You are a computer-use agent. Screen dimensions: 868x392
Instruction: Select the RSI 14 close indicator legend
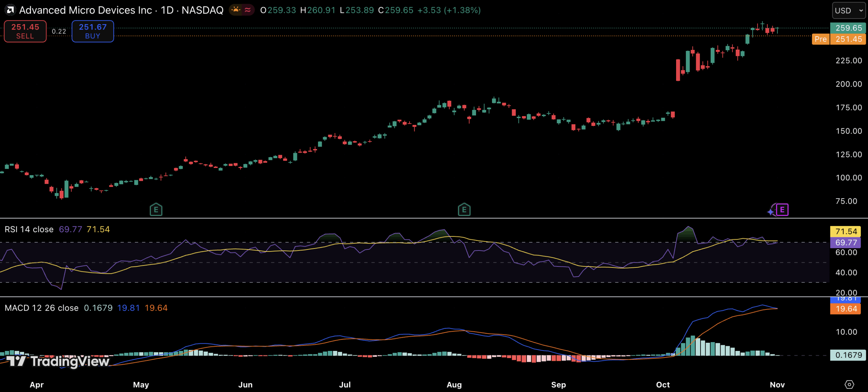[29, 229]
